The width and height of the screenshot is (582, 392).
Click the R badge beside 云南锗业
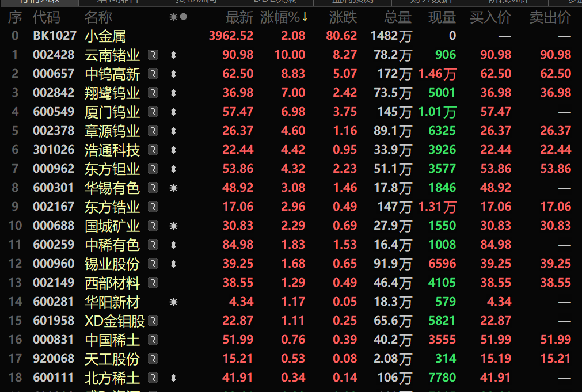(x=153, y=55)
